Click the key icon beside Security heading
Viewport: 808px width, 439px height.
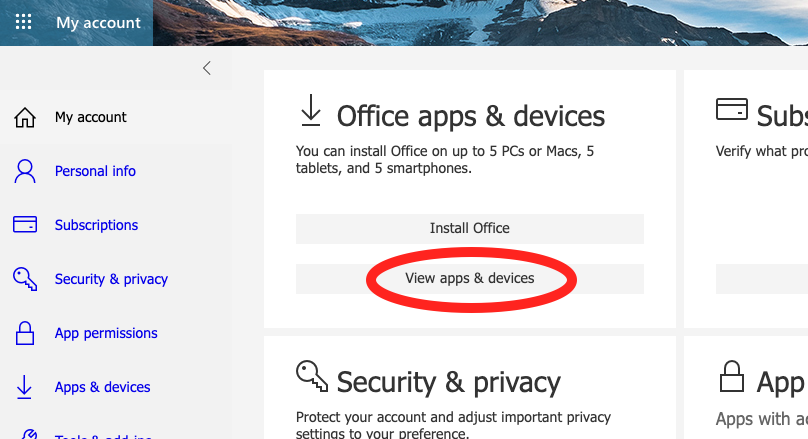312,377
